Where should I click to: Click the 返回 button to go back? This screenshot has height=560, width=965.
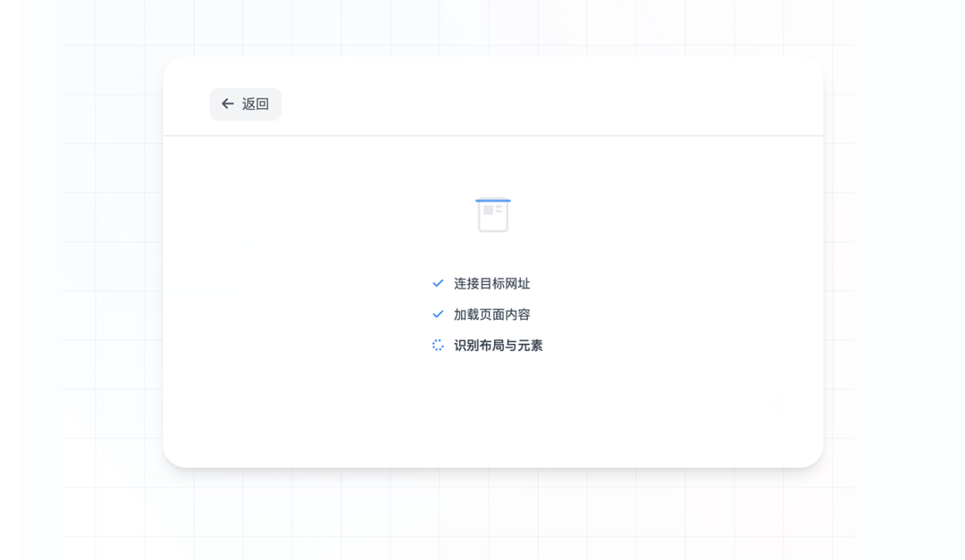click(x=245, y=104)
